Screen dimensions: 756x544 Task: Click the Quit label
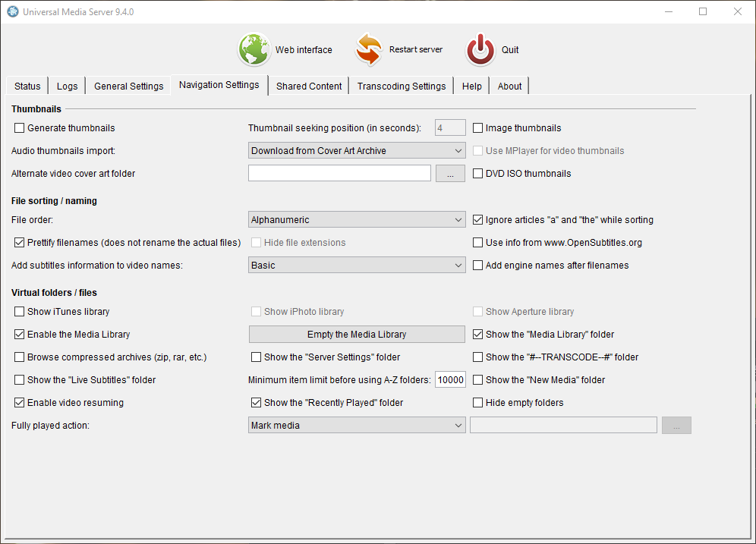point(510,49)
